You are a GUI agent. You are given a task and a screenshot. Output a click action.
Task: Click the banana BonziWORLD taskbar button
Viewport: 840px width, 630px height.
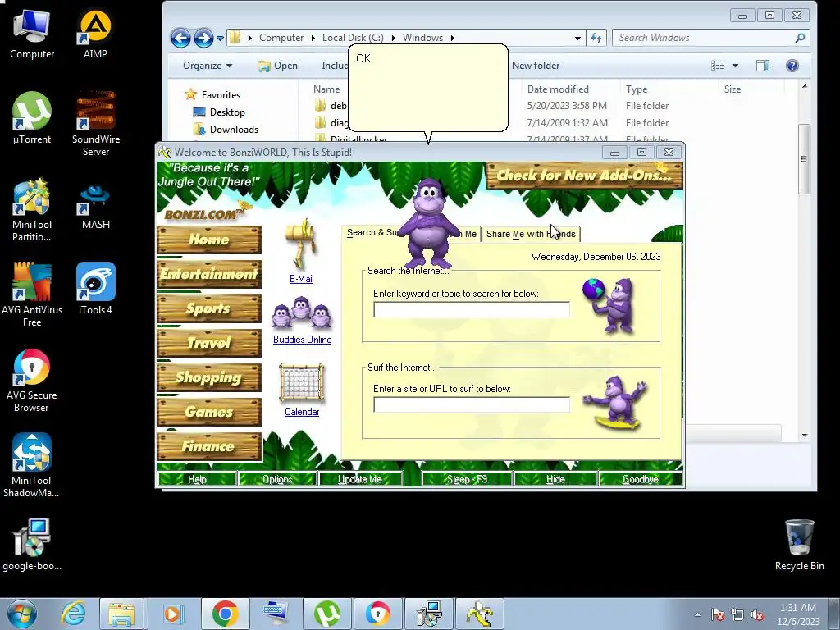479,614
